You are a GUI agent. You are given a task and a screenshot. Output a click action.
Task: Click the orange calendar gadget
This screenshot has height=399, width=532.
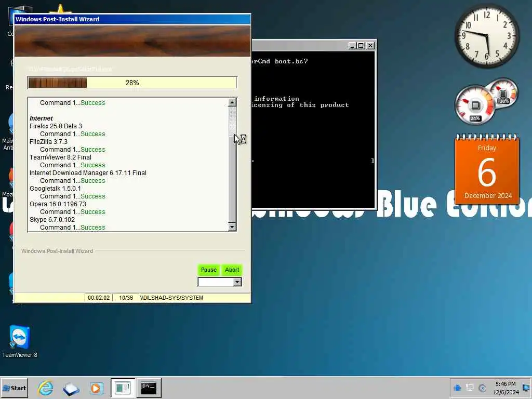point(487,169)
